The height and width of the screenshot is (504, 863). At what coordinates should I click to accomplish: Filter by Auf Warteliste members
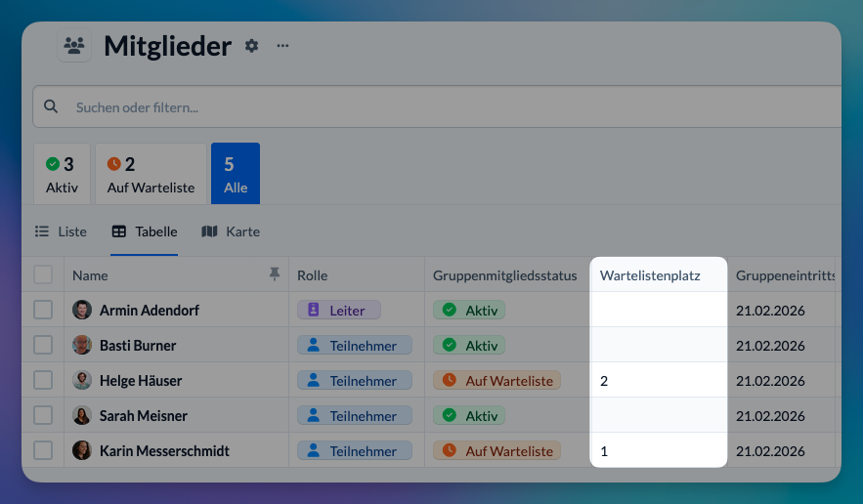pyautogui.click(x=151, y=174)
